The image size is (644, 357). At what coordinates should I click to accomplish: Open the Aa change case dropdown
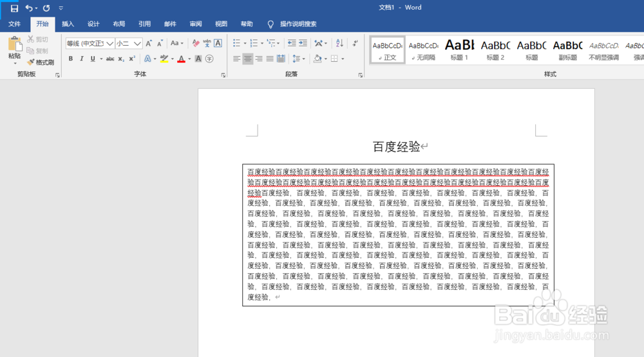coord(177,43)
